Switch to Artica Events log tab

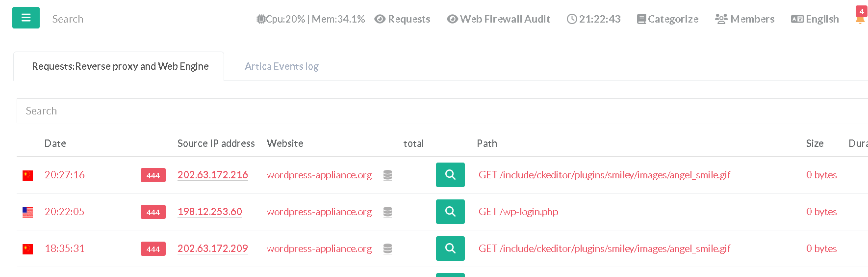tap(281, 66)
